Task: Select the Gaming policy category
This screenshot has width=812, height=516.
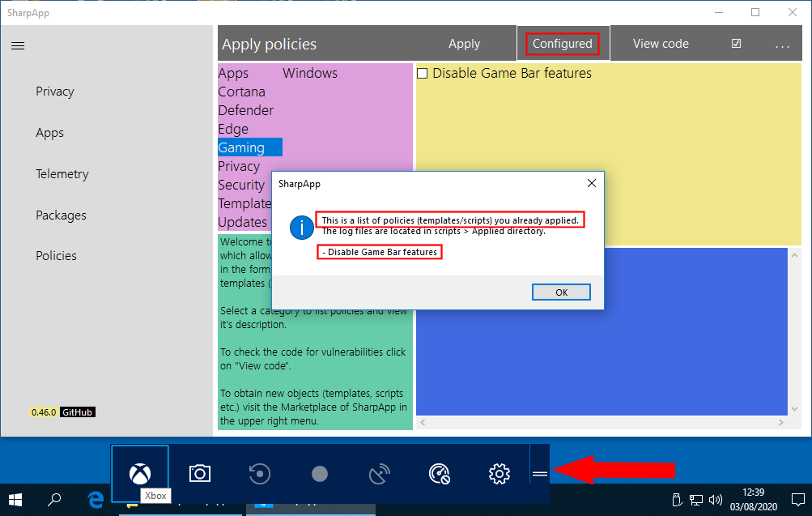Action: [241, 147]
